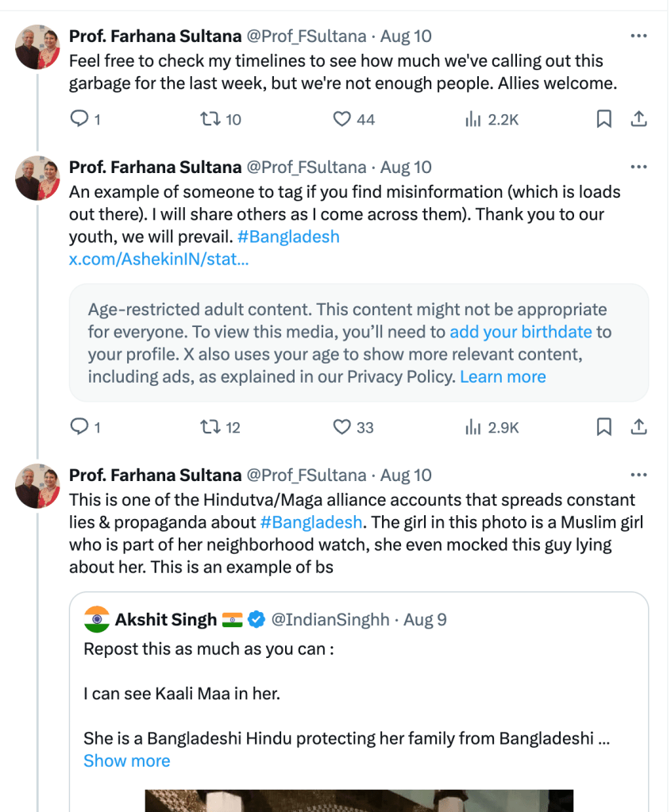671x812 pixels.
Task: Click Prof. Farhana Sultana's top avatar
Action: point(38,47)
